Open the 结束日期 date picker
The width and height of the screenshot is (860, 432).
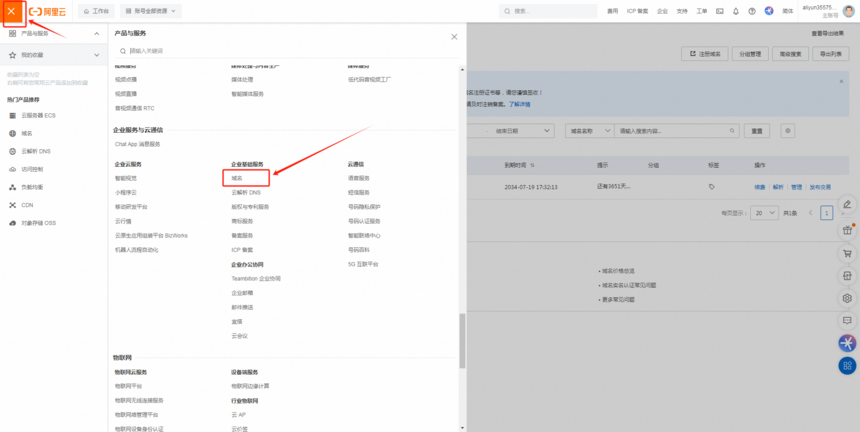[510, 131]
